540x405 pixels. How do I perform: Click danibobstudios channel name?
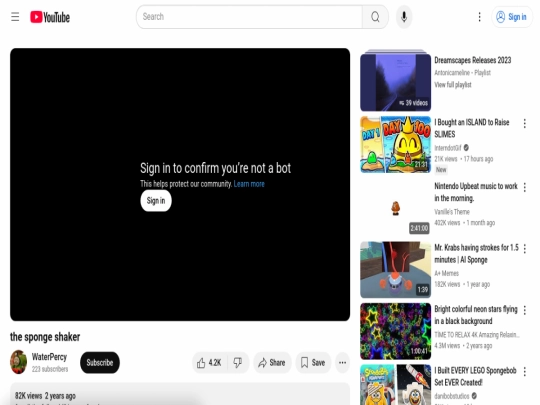click(451, 396)
